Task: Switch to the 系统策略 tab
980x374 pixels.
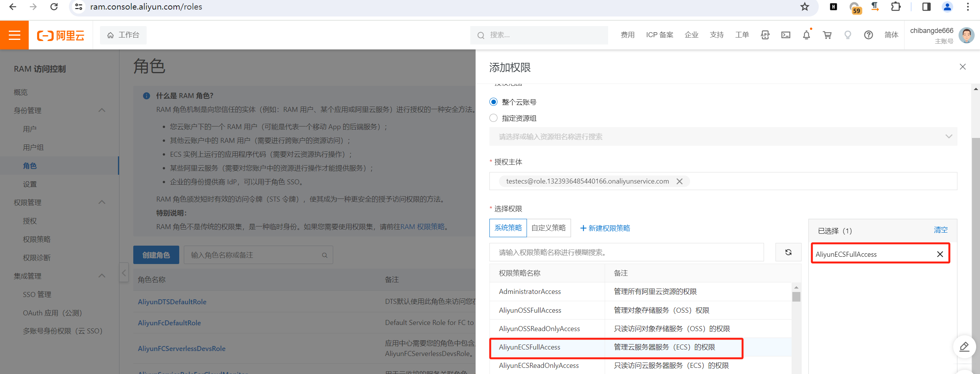Action: tap(508, 228)
